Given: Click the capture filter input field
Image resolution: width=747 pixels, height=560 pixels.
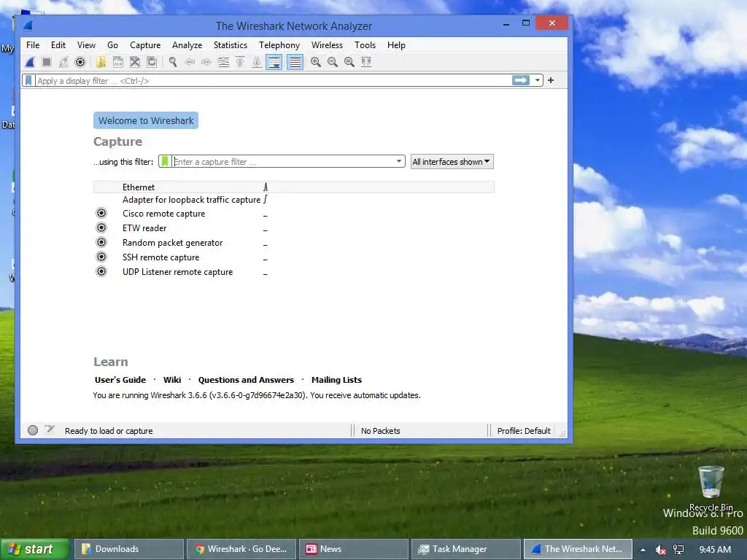Looking at the screenshot, I should point(282,161).
